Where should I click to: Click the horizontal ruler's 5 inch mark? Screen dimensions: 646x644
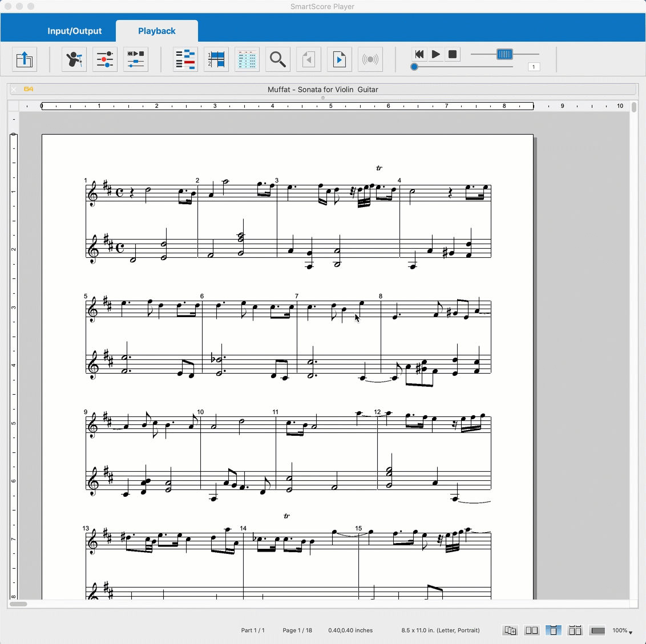click(330, 106)
